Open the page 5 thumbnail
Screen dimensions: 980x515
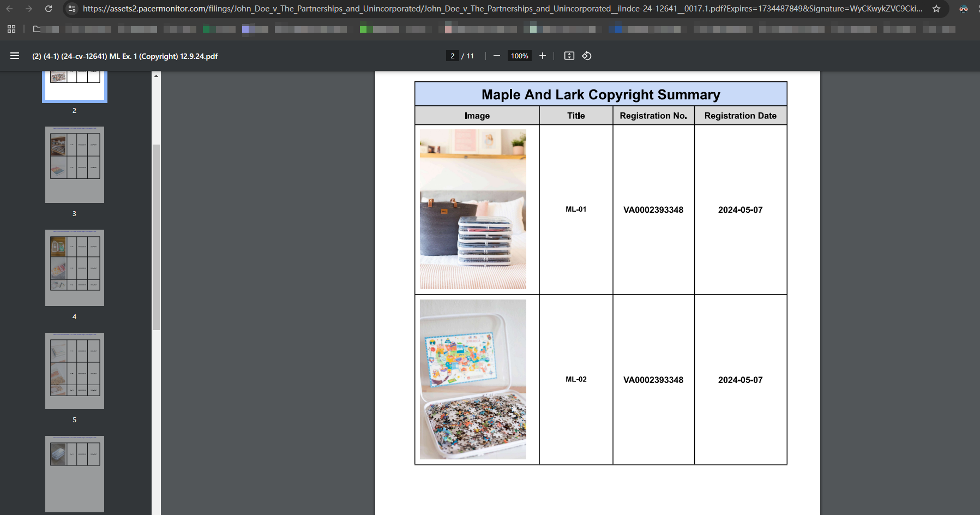75,371
